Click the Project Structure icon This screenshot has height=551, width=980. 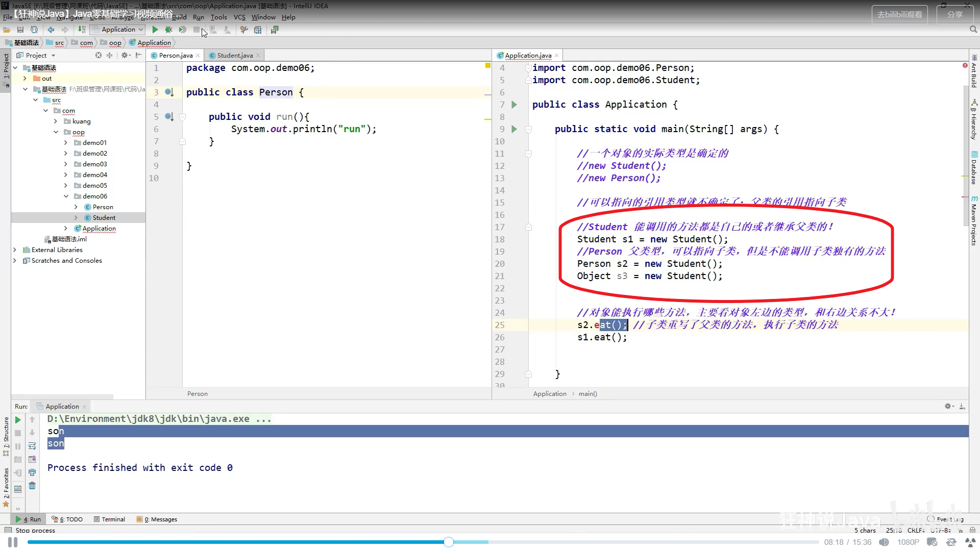(x=258, y=30)
